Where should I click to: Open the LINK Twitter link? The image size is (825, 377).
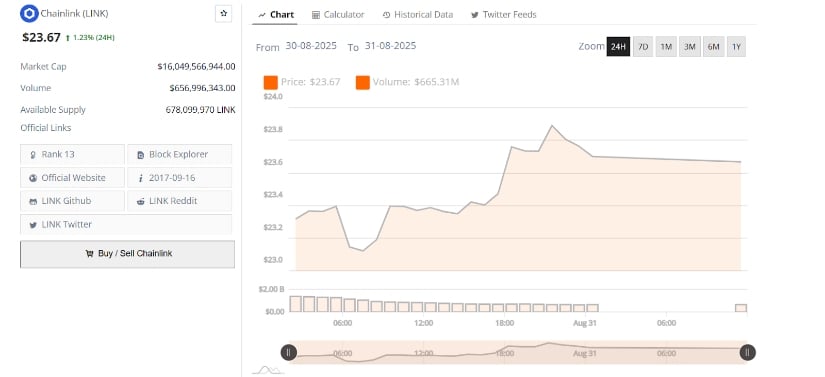coord(126,225)
